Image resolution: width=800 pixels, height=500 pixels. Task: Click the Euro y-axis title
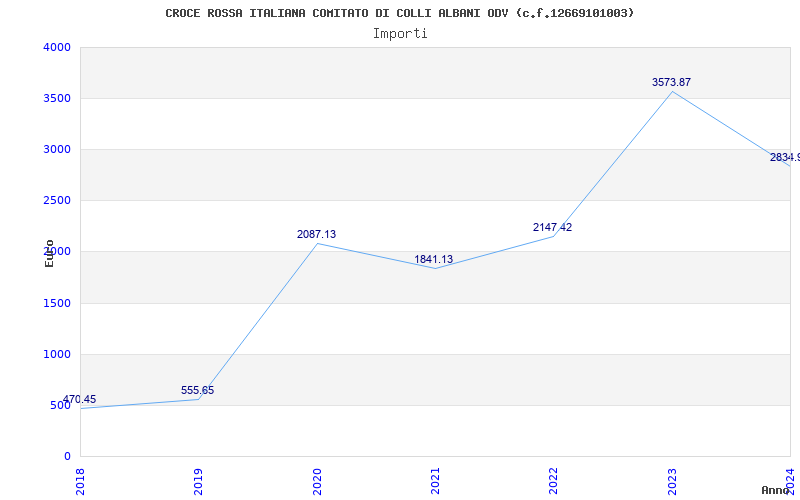click(x=49, y=254)
